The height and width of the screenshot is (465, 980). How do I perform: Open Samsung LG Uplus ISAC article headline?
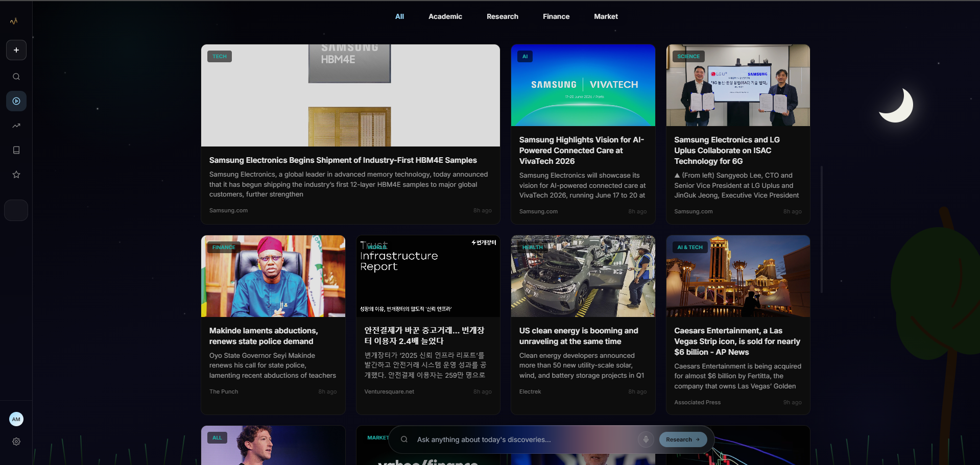point(727,150)
